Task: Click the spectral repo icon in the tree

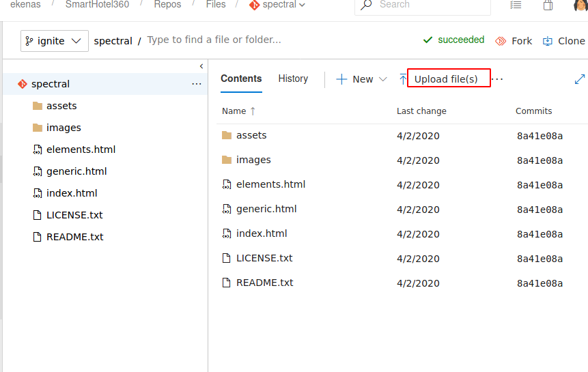Action: (23, 84)
